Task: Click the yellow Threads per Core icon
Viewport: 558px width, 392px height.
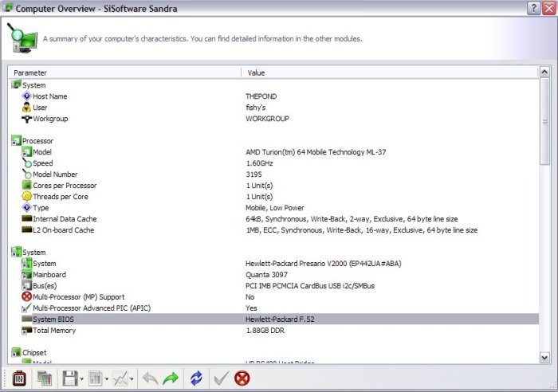Action: point(26,196)
